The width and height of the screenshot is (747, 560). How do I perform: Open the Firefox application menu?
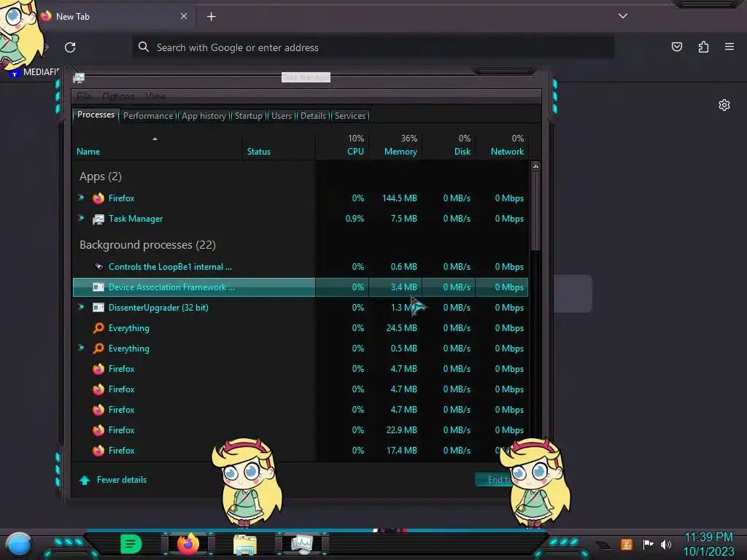pyautogui.click(x=729, y=47)
